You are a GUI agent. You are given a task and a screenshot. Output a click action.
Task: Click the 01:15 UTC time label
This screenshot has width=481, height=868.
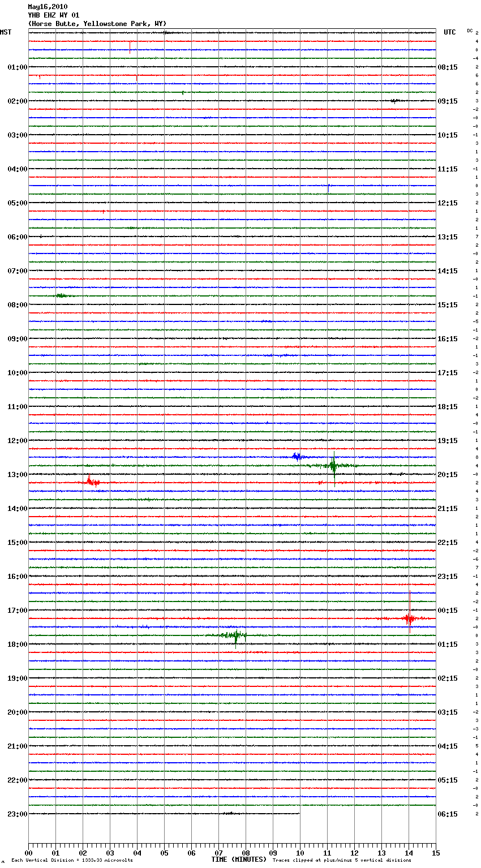click(448, 644)
